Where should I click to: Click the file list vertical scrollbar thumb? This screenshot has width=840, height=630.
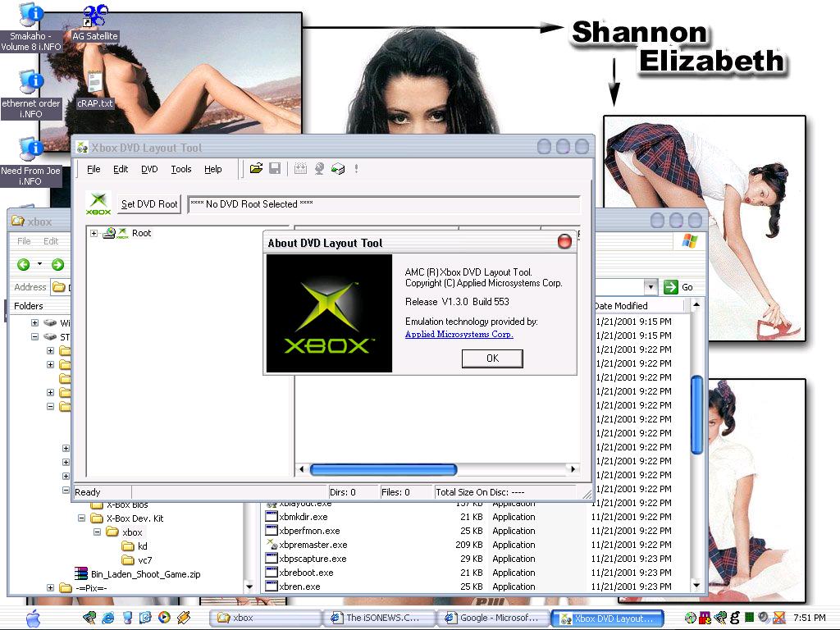click(696, 414)
